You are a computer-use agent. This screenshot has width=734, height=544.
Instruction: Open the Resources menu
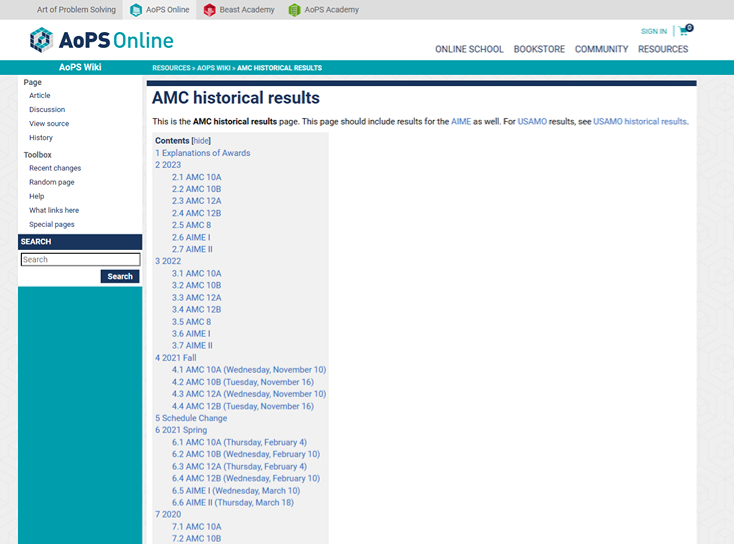(663, 49)
